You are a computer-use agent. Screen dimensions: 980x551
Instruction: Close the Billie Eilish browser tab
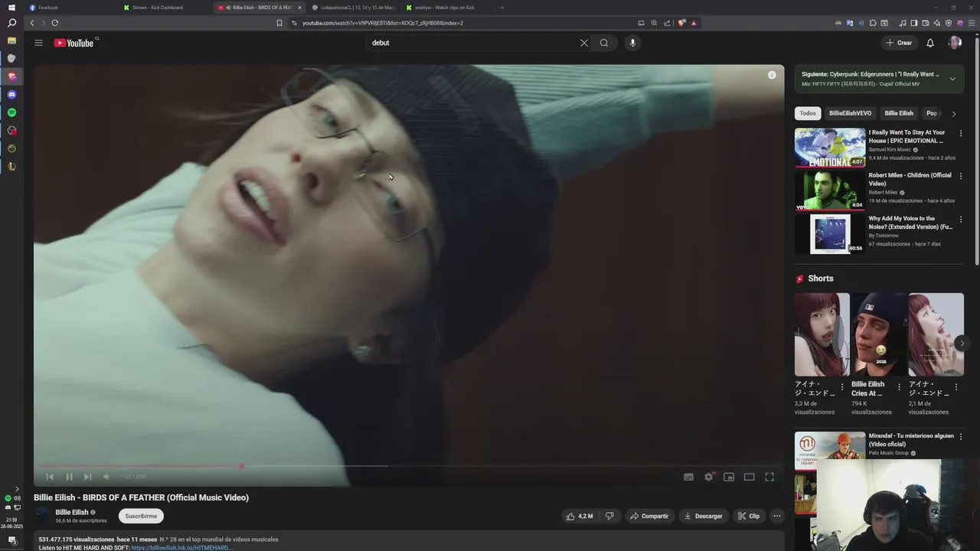(x=299, y=8)
